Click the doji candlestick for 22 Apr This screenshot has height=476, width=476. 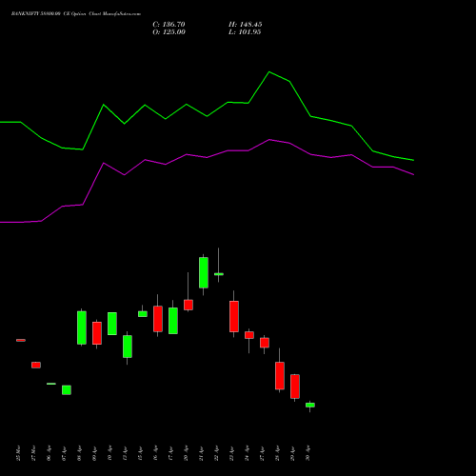pyautogui.click(x=219, y=274)
